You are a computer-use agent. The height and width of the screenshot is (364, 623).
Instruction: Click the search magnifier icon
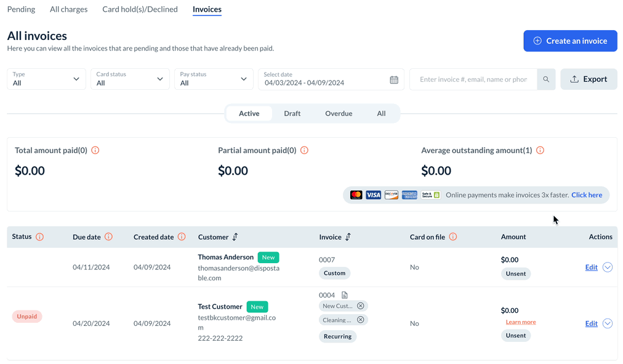(546, 79)
